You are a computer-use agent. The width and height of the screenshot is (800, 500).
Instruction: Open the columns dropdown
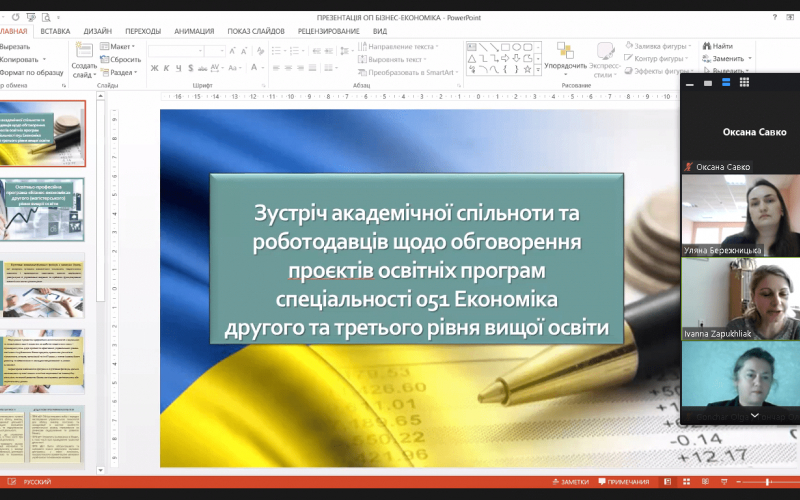pyautogui.click(x=331, y=68)
